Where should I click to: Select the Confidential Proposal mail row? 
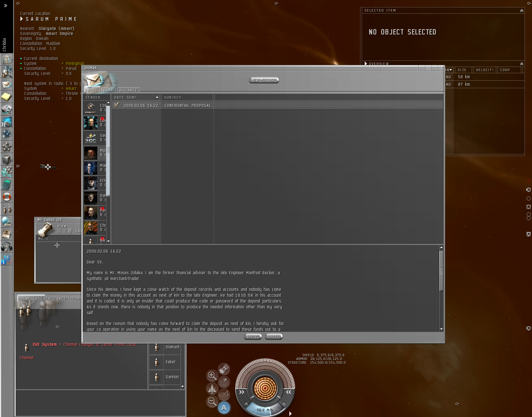pyautogui.click(x=277, y=105)
